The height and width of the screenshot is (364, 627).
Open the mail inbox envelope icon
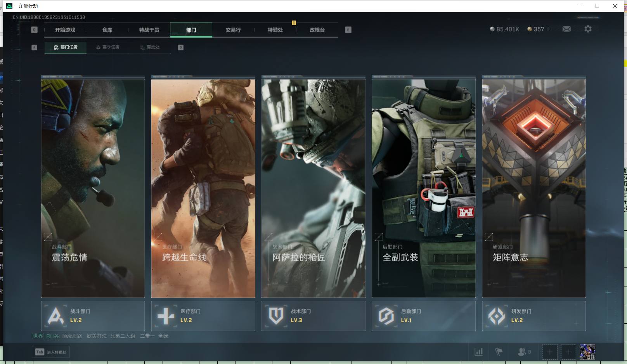click(566, 29)
